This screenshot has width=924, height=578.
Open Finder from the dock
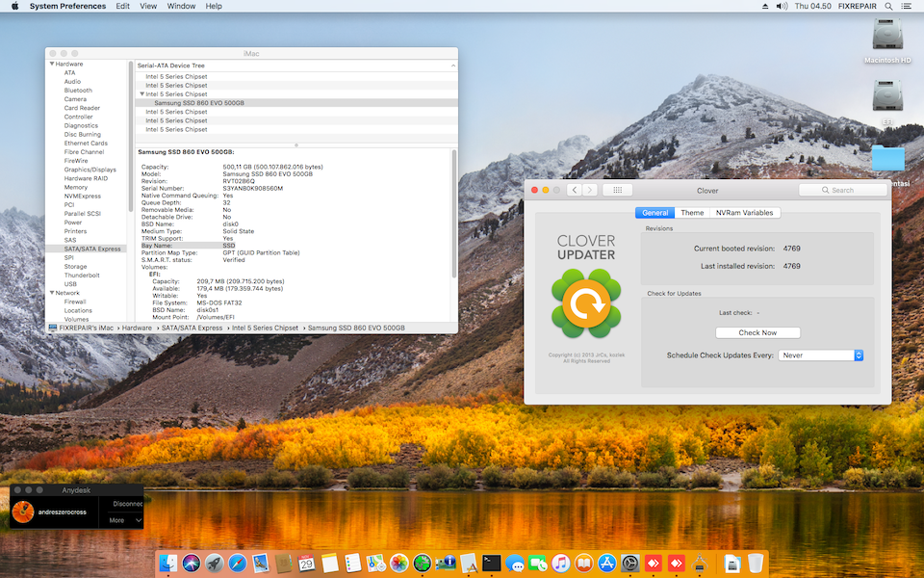click(168, 563)
